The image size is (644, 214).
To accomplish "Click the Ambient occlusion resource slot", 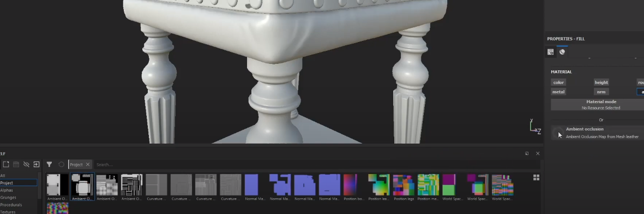I will tap(597, 133).
